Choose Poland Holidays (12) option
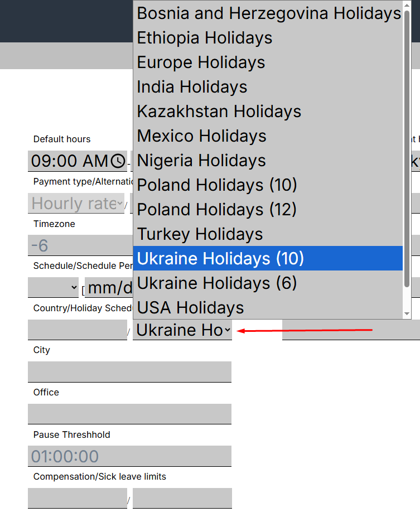 point(217,210)
